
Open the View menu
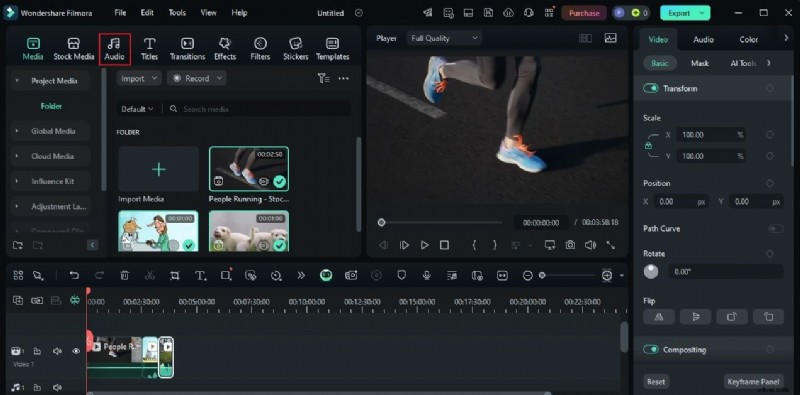(208, 13)
